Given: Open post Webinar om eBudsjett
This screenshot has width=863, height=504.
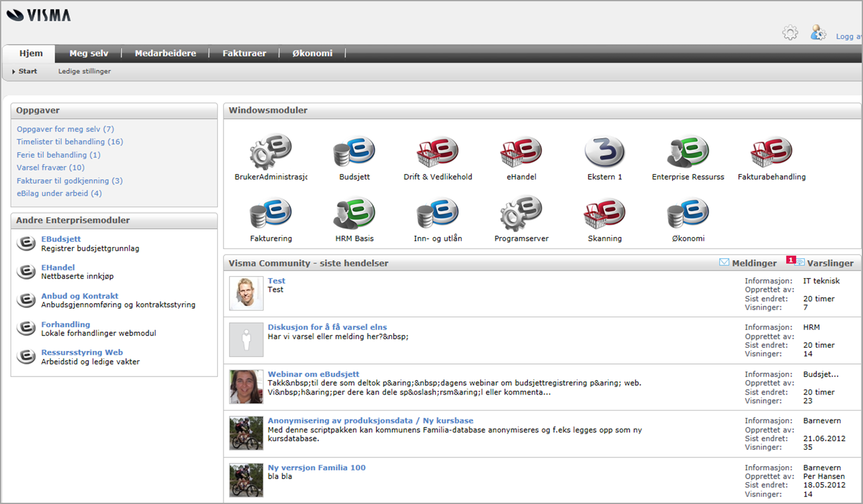Looking at the screenshot, I should tap(314, 374).
